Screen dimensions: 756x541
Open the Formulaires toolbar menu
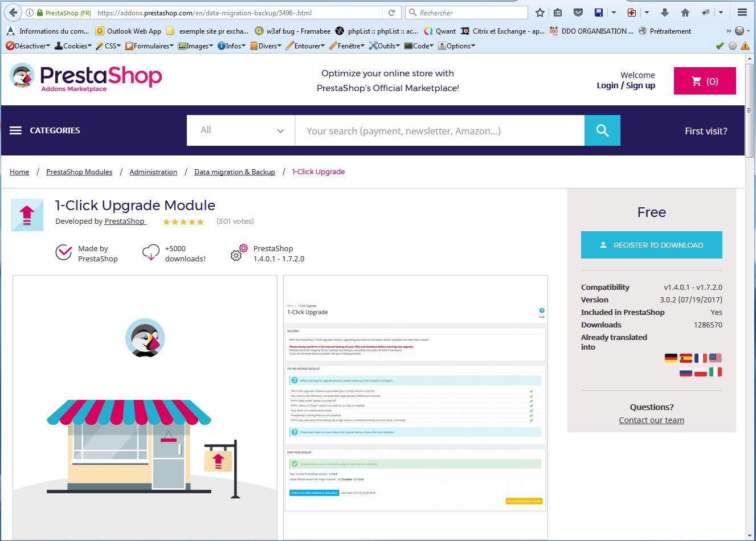tap(149, 46)
